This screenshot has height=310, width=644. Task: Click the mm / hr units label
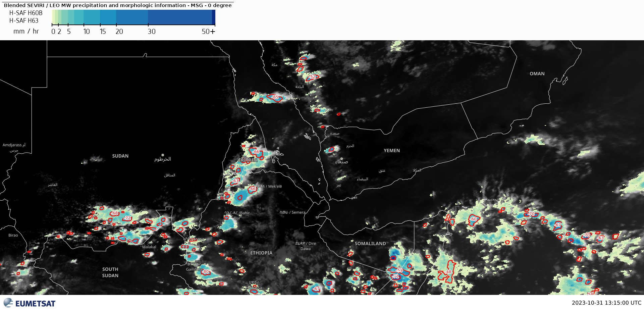26,32
